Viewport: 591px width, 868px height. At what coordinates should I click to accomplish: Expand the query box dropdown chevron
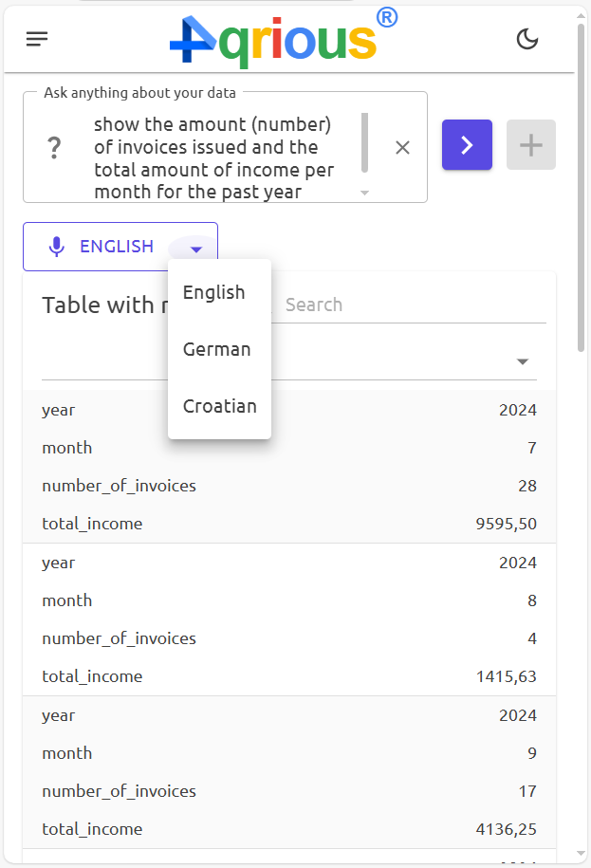[x=363, y=192]
